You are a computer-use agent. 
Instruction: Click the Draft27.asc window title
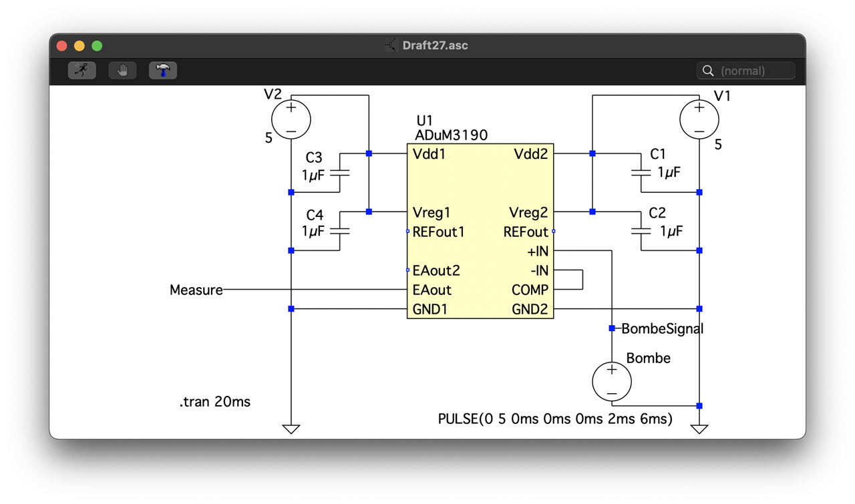pyautogui.click(x=435, y=45)
